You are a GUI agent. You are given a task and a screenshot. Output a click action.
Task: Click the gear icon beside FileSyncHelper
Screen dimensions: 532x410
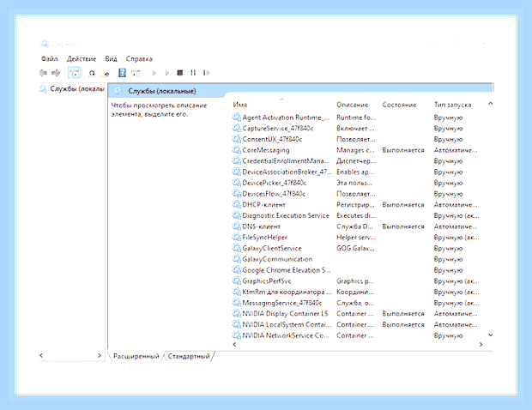(x=237, y=238)
